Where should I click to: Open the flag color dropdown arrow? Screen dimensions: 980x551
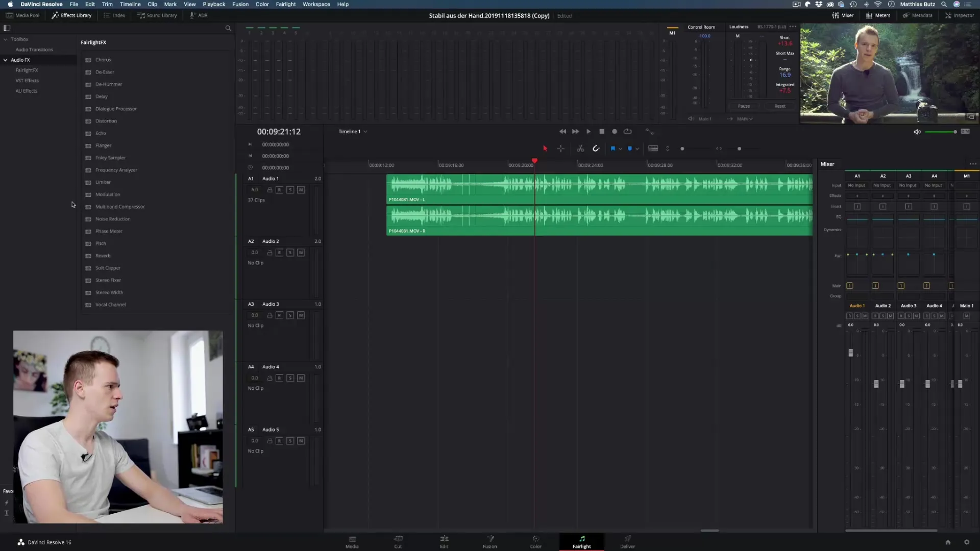pyautogui.click(x=620, y=149)
